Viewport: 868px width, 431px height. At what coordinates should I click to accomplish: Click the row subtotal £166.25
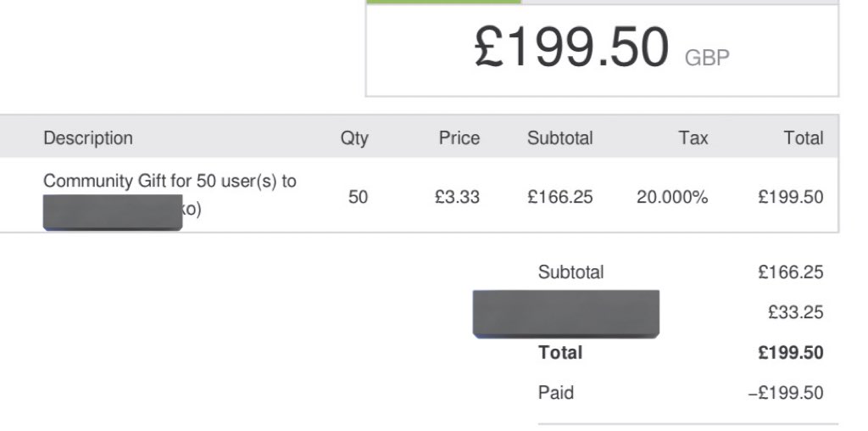tap(559, 197)
